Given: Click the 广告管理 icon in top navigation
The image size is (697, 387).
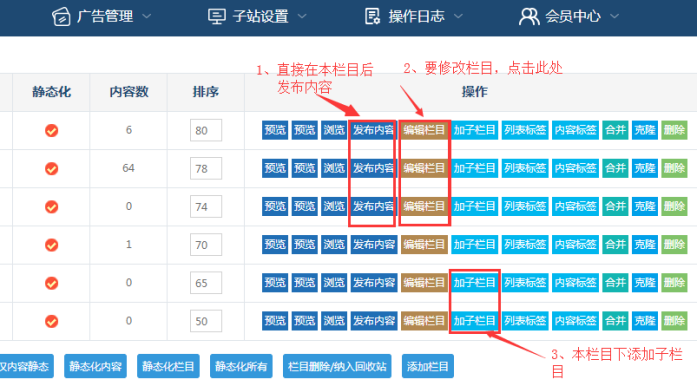Looking at the screenshot, I should [61, 17].
